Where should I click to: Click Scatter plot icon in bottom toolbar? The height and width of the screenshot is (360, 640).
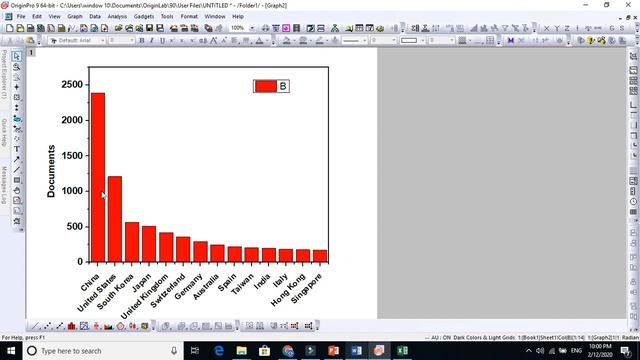click(x=48, y=326)
